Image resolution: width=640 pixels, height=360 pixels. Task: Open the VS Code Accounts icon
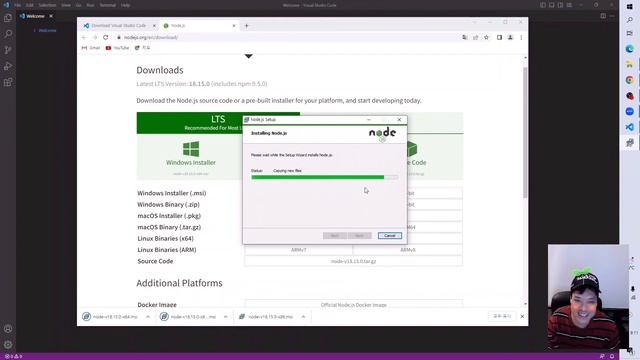[x=8, y=329]
